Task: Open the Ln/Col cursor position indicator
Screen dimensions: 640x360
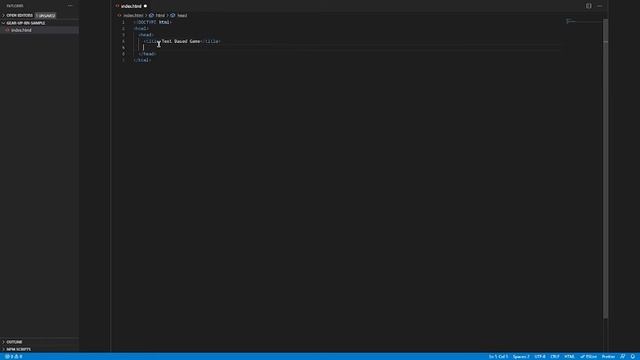Action: [498, 356]
